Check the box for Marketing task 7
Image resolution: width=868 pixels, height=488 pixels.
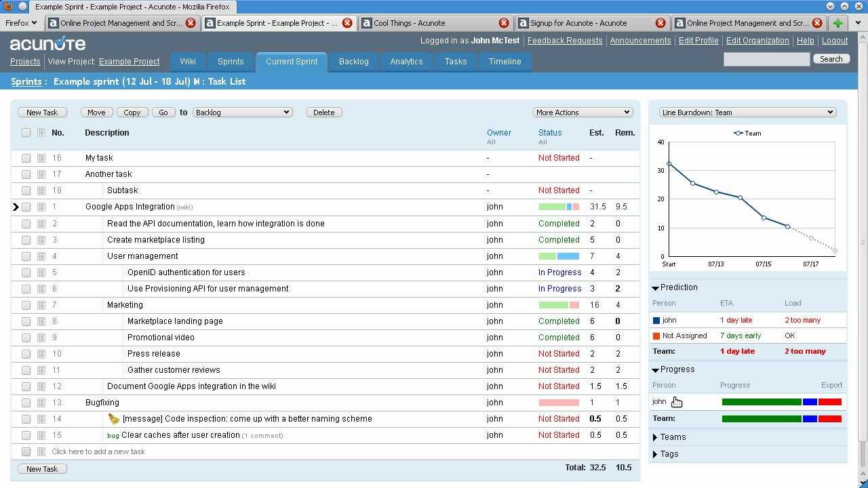[26, 305]
